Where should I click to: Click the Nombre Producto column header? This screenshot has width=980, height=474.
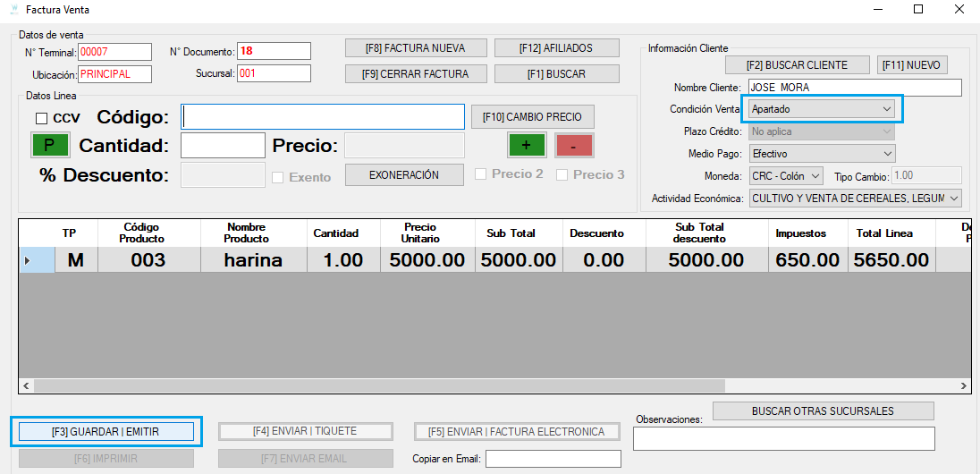(254, 233)
